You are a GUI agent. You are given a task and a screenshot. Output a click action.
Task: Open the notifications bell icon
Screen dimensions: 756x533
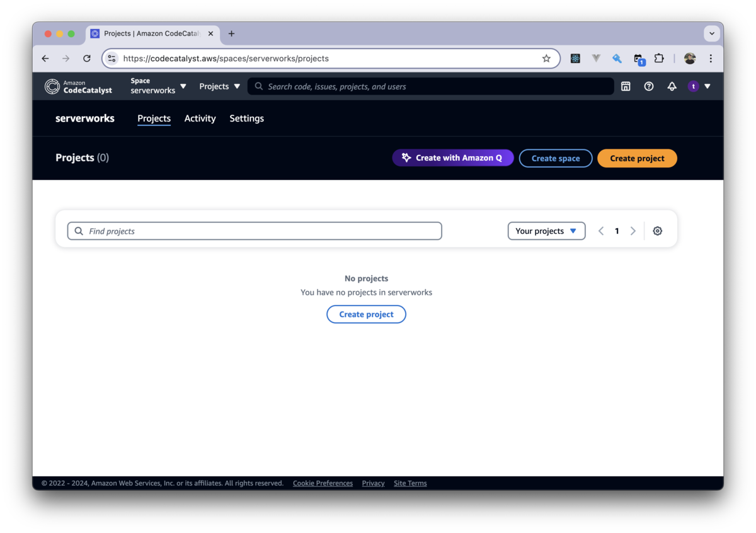click(x=672, y=86)
